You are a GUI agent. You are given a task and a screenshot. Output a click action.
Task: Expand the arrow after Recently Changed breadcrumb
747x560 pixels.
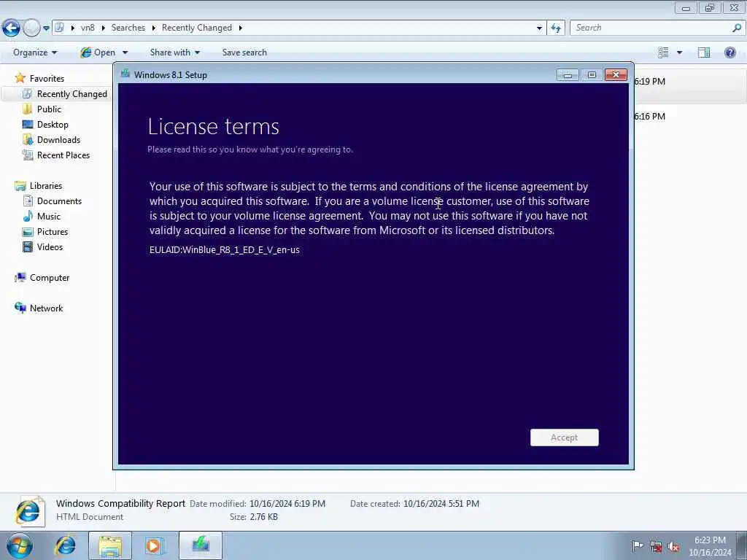[241, 28]
